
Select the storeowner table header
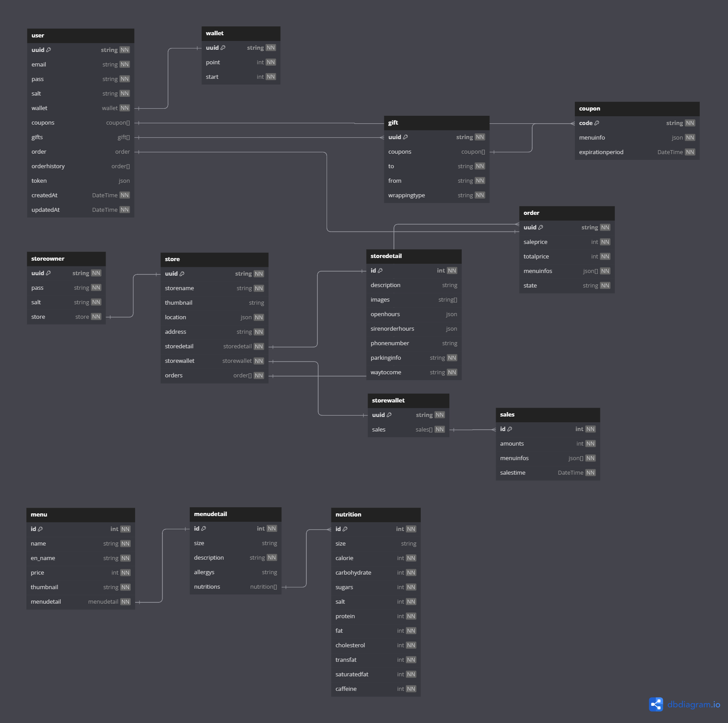(x=66, y=259)
